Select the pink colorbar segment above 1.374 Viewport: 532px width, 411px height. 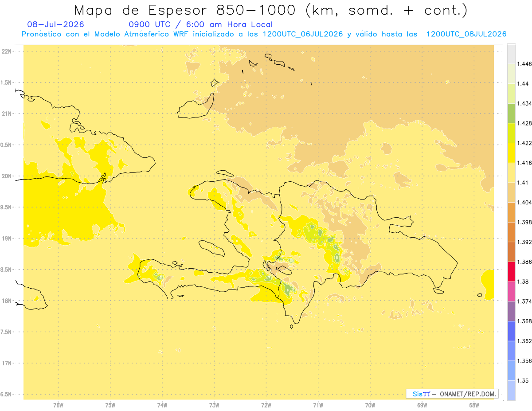511,291
